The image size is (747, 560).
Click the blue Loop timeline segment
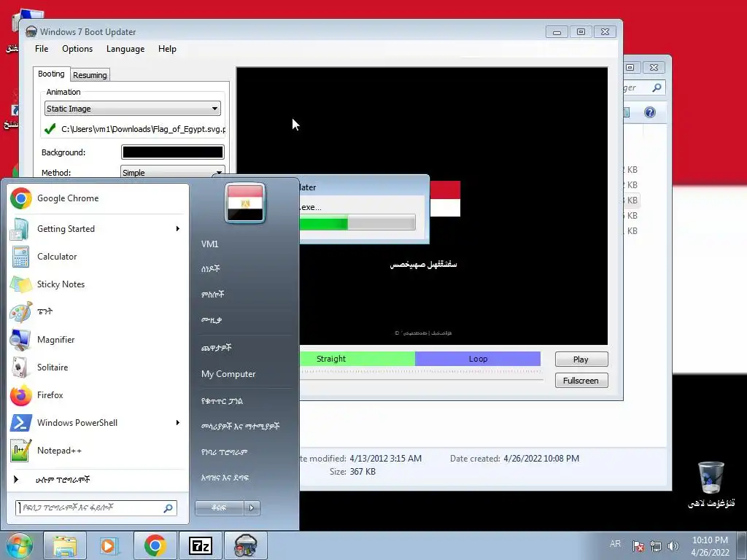(478, 359)
